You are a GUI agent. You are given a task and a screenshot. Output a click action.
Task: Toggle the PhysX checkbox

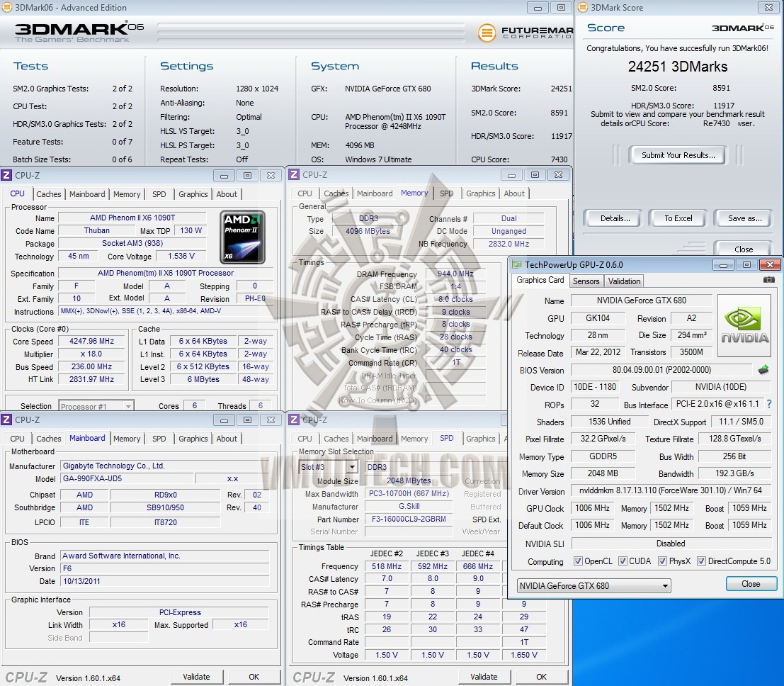point(662,561)
